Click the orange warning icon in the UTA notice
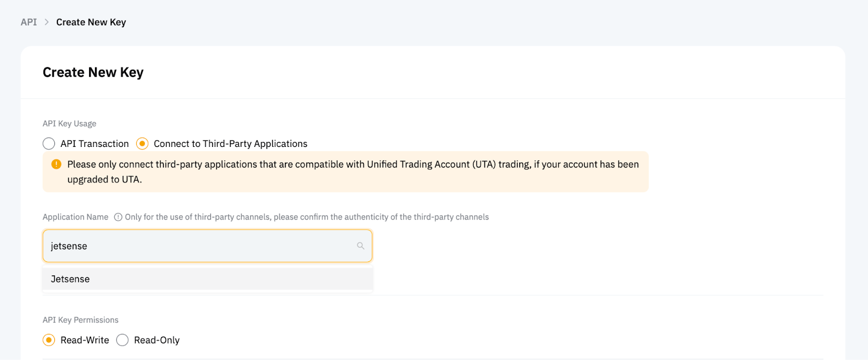The height and width of the screenshot is (360, 868). point(56,164)
